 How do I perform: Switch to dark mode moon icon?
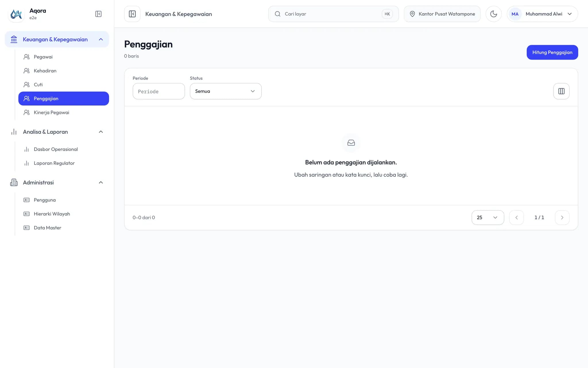tap(493, 14)
